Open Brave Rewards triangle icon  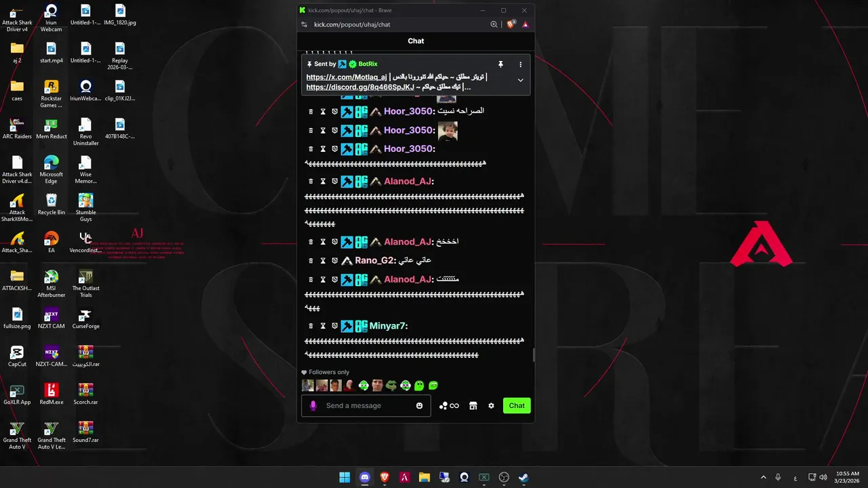525,24
